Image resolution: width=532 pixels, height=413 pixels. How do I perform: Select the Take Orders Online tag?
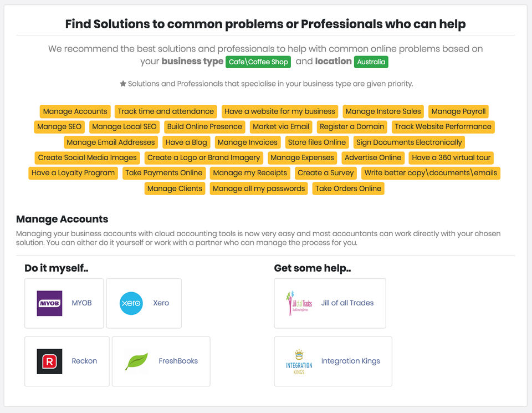[x=348, y=188]
